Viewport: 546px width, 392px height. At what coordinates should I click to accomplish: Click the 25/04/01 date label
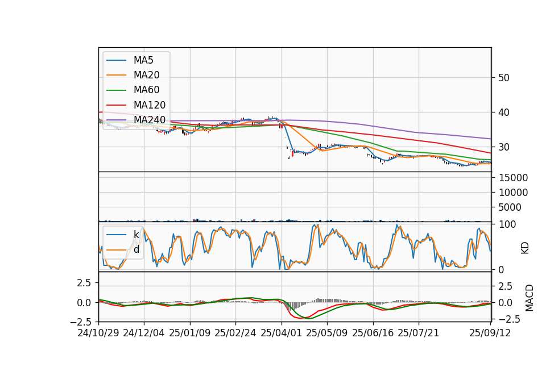pos(281,333)
